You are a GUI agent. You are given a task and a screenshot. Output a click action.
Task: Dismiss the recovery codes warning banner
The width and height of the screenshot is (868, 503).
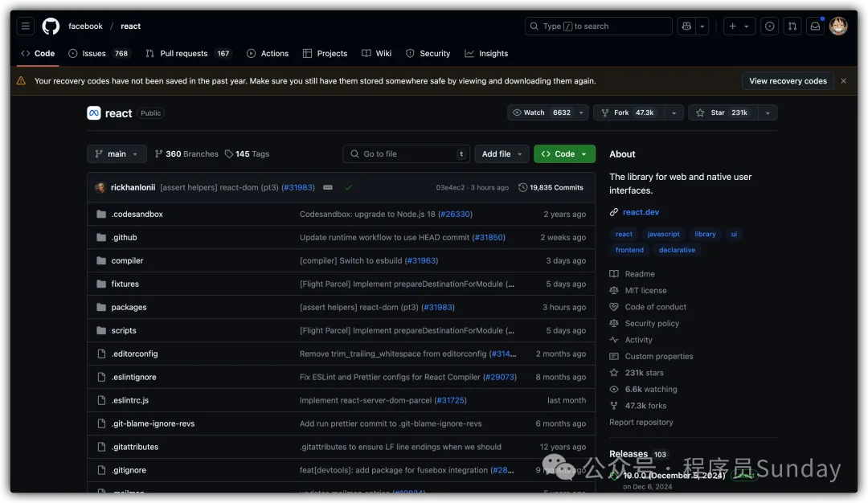[x=843, y=81]
